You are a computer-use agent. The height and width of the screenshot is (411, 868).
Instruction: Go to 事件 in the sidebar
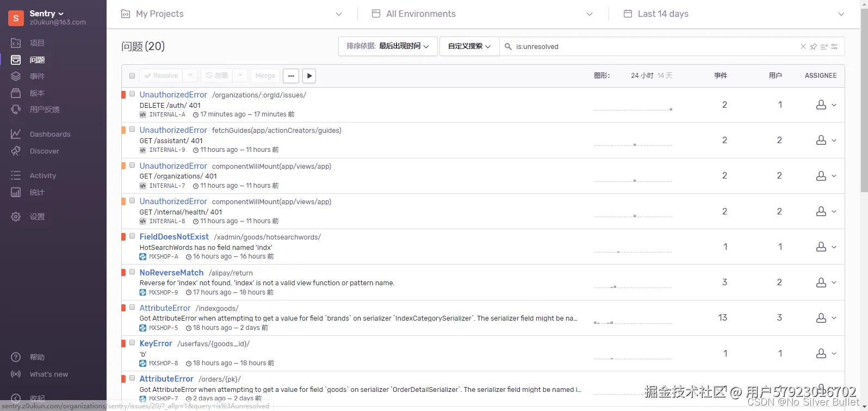(x=37, y=76)
